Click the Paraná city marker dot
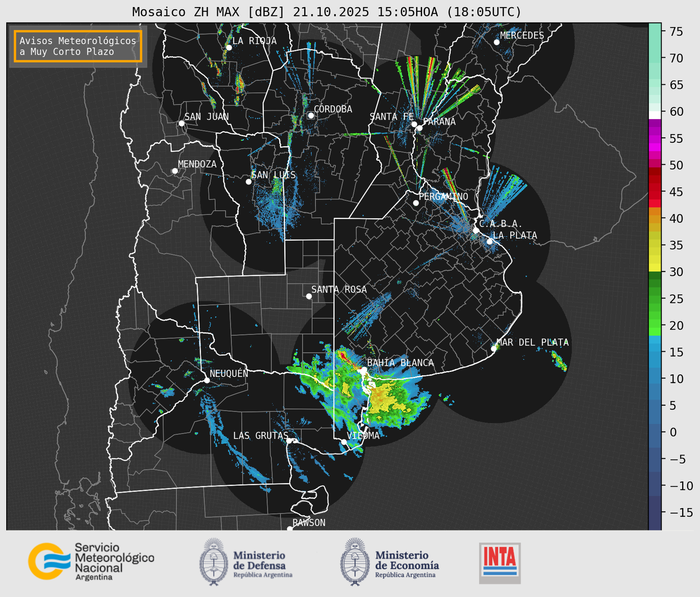The height and width of the screenshot is (597, 700). (420, 128)
